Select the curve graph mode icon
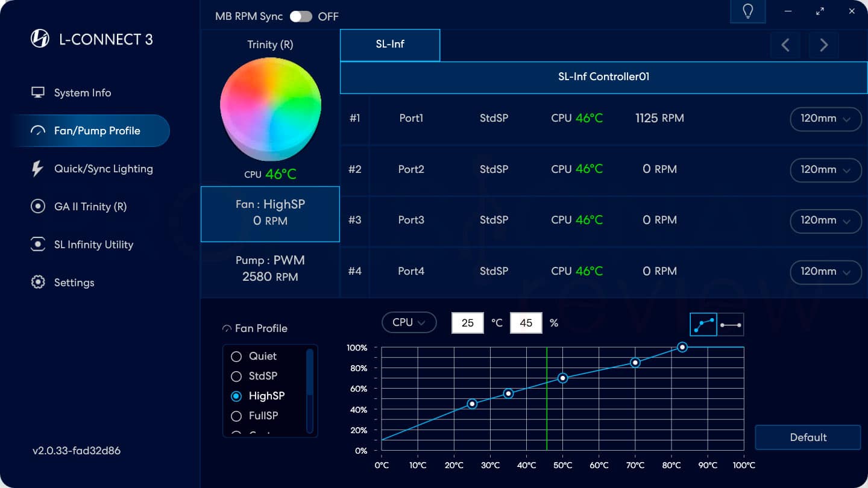868x488 pixels. tap(703, 325)
